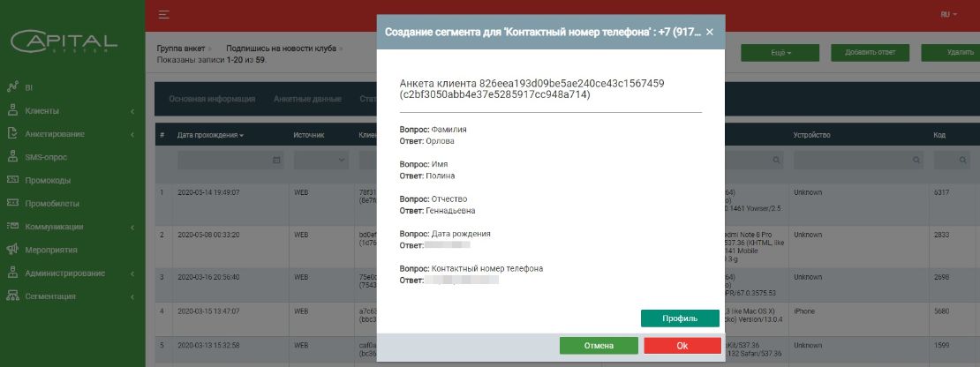Click answer text Полина in dialog
Image resolution: width=980 pixels, height=367 pixels.
click(x=441, y=176)
